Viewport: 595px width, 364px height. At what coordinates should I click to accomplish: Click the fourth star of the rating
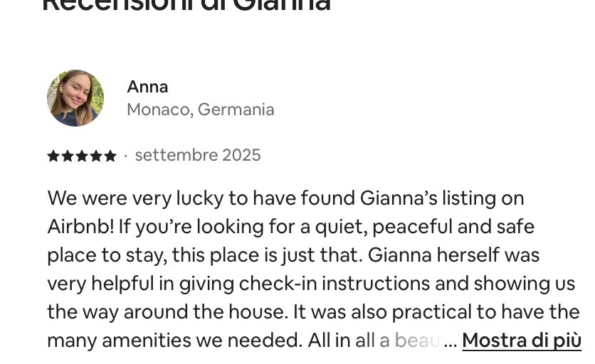[96, 156]
